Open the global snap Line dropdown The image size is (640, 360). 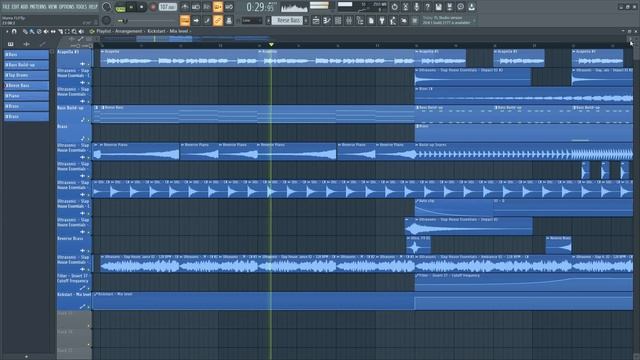pos(252,20)
